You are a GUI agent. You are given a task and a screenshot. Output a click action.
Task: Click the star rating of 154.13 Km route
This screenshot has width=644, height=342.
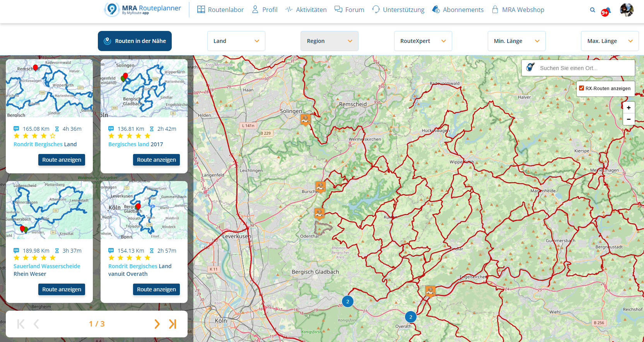[130, 258]
